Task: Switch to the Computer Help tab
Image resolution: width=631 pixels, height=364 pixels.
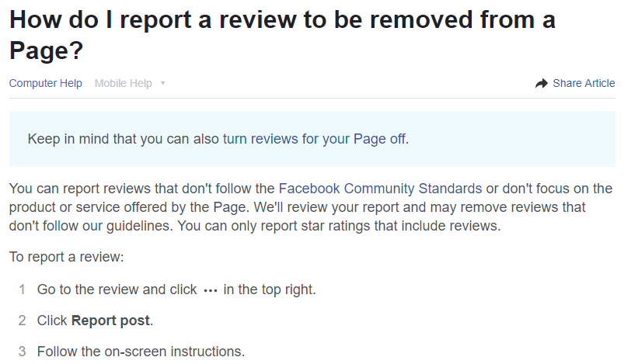Action: click(46, 83)
